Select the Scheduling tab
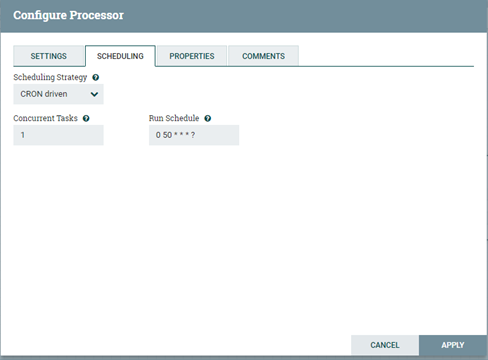This screenshot has height=360, width=488. 120,56
